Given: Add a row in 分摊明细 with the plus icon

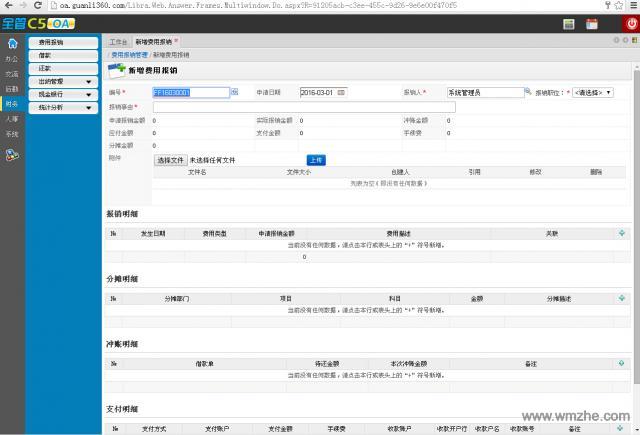Looking at the screenshot, I should (x=623, y=297).
